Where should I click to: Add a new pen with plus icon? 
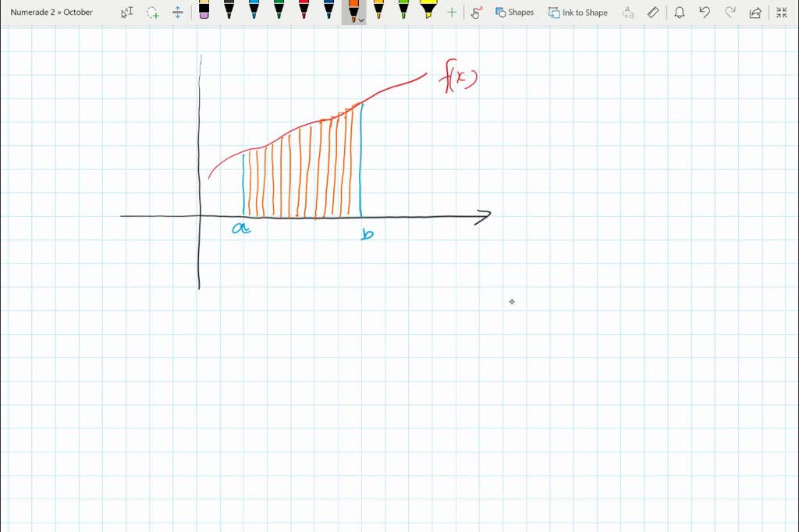tap(452, 12)
